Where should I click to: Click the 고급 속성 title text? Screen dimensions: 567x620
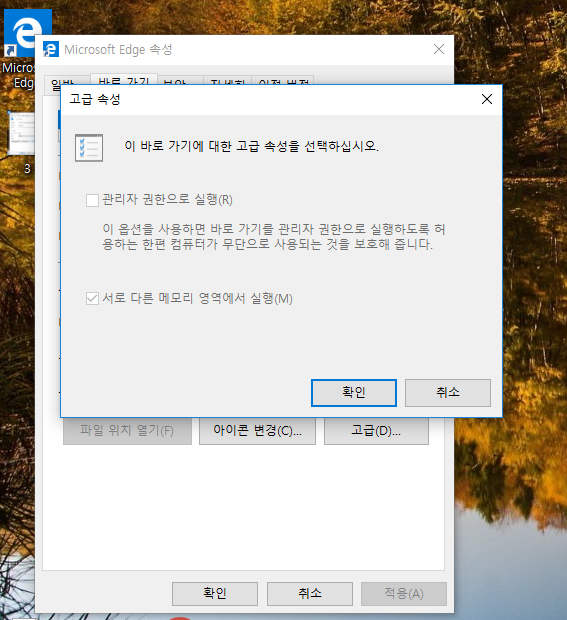[x=95, y=99]
